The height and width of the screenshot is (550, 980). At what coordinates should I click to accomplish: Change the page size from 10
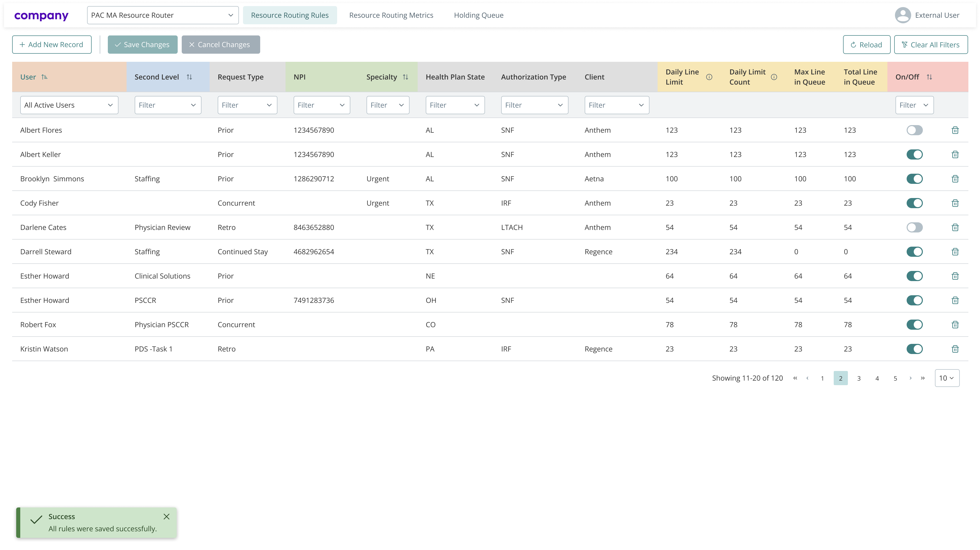(x=947, y=378)
